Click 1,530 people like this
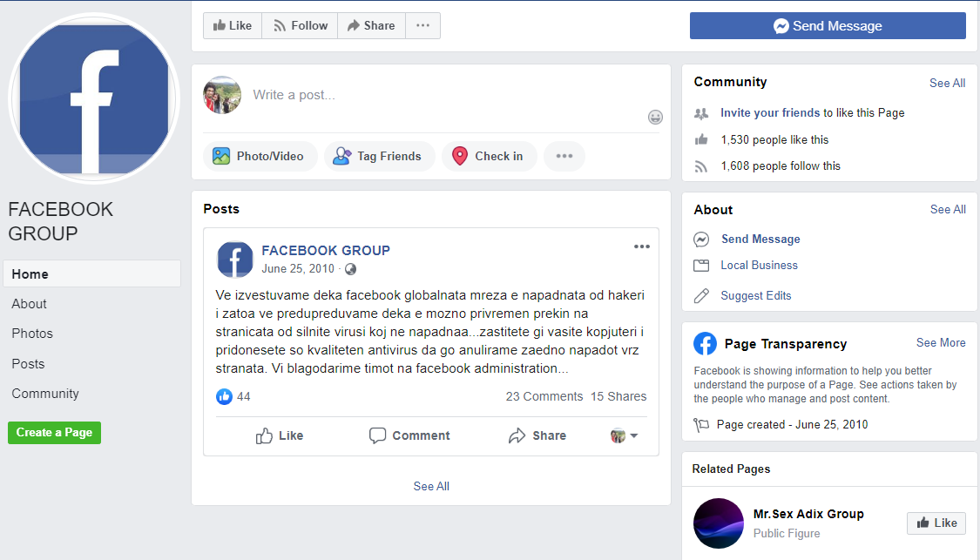The image size is (980, 560). click(x=774, y=140)
